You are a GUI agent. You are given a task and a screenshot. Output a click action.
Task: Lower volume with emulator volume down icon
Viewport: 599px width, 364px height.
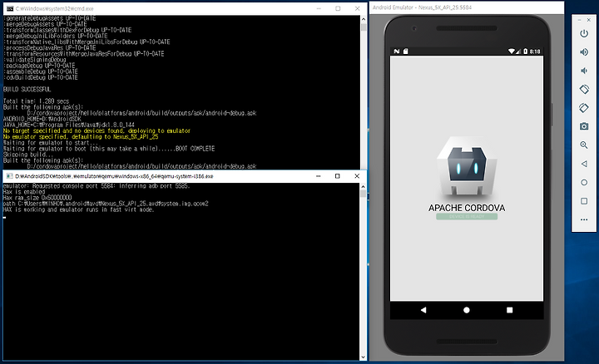pos(584,71)
